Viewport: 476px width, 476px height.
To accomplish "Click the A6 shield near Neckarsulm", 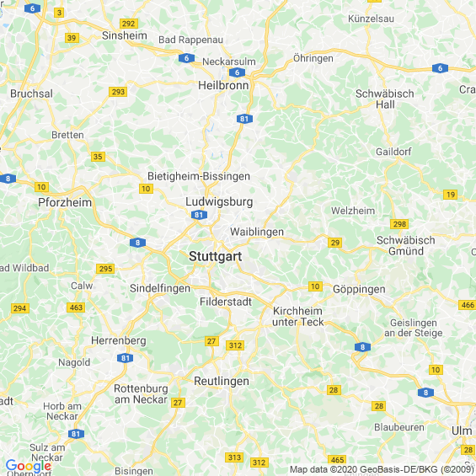I will (x=237, y=72).
